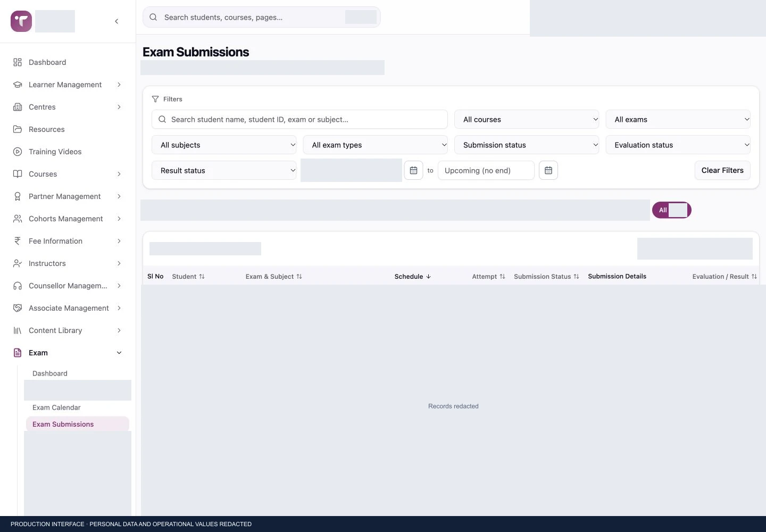
Task: Click the Content Library books icon
Action: point(18,330)
